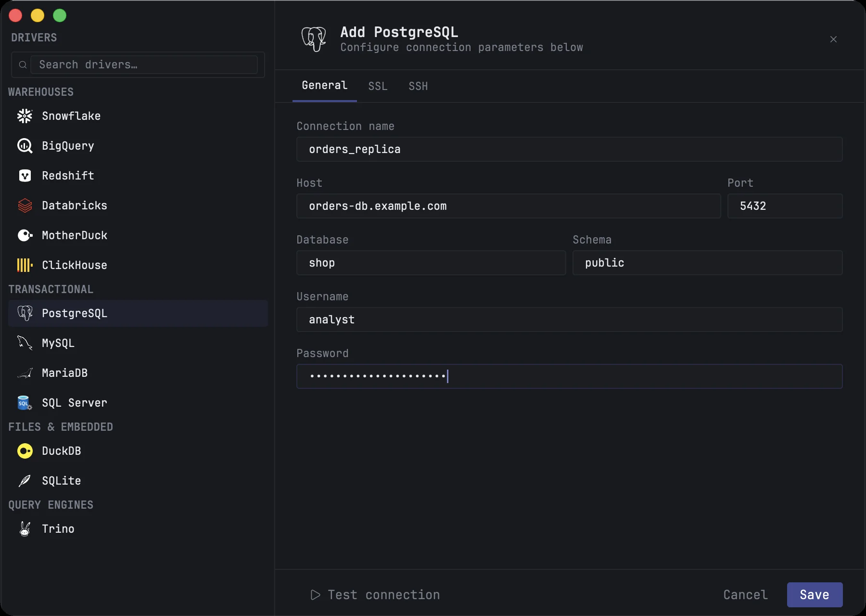Click the SQLite feather icon
The image size is (866, 616).
point(25,481)
